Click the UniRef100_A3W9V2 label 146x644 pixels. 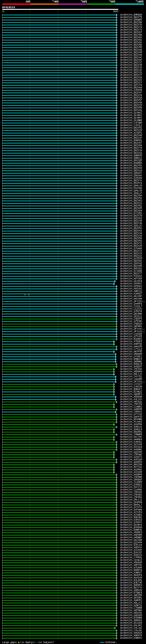[x=131, y=638]
